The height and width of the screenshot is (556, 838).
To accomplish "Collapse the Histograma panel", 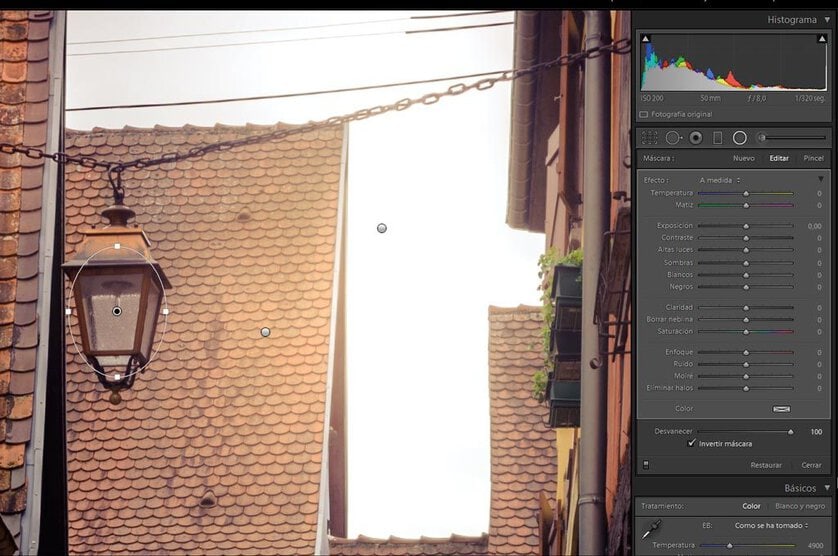I will 827,20.
